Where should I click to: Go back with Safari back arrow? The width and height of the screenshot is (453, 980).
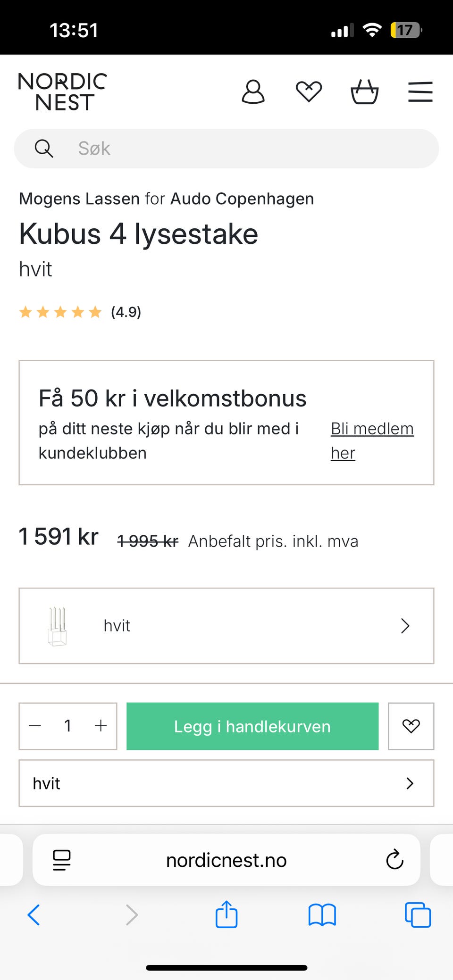coord(34,915)
